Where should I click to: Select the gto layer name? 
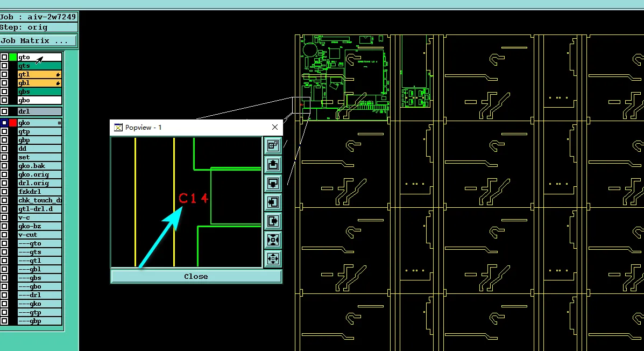(39, 57)
